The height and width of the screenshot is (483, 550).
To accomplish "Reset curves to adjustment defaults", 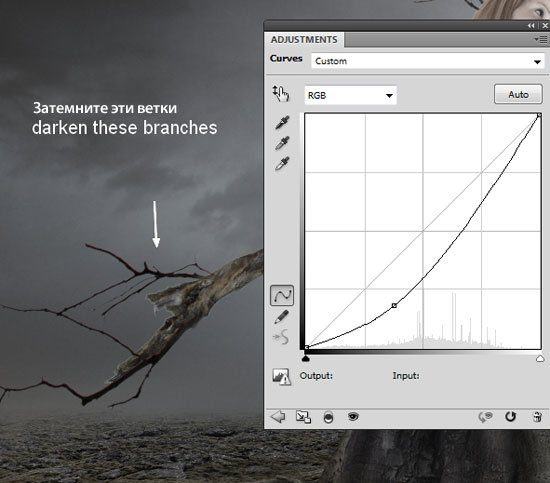I will [x=510, y=417].
